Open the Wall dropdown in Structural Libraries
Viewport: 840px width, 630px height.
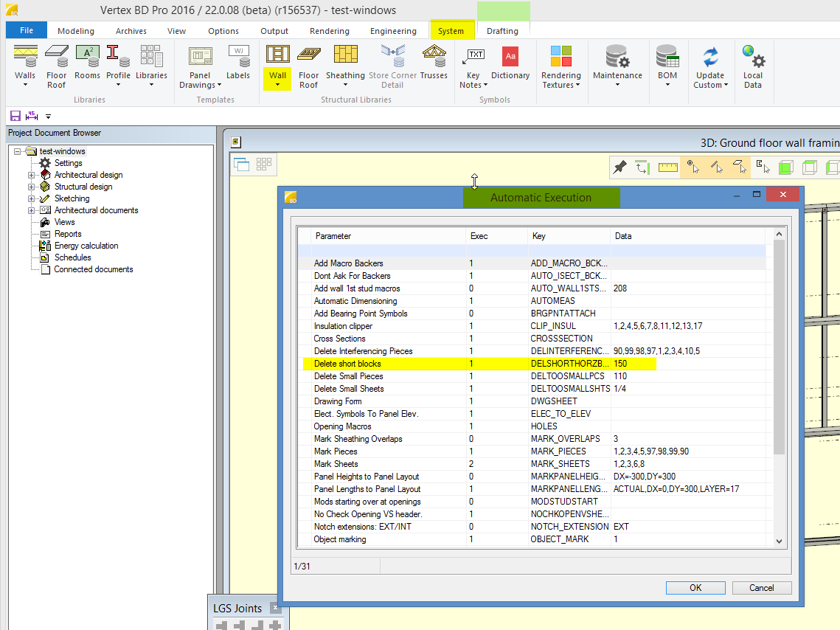278,84
